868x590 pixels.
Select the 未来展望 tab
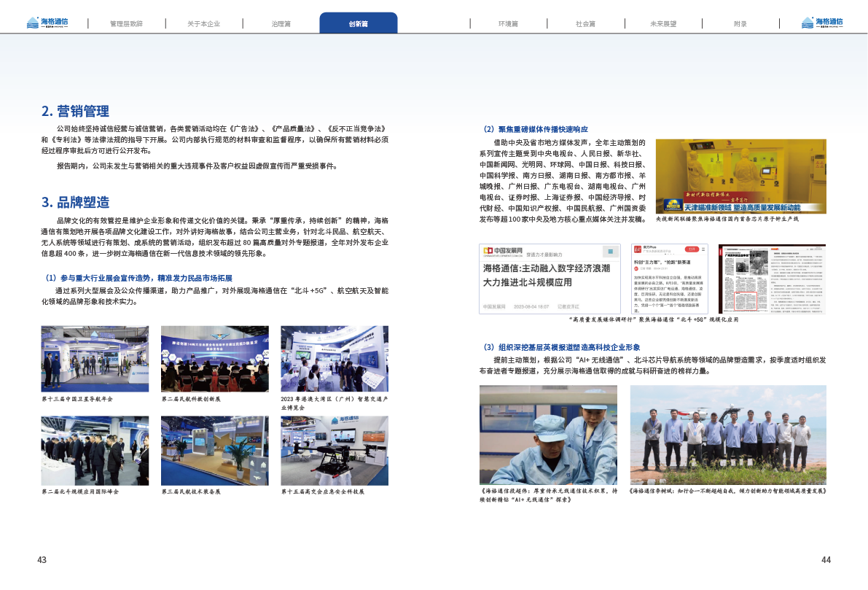[x=662, y=23]
